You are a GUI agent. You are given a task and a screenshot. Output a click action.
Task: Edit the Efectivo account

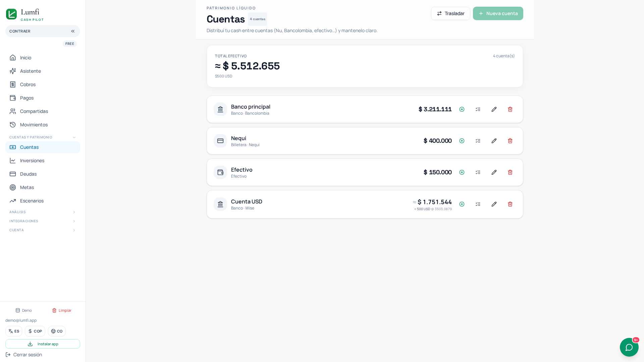point(494,172)
